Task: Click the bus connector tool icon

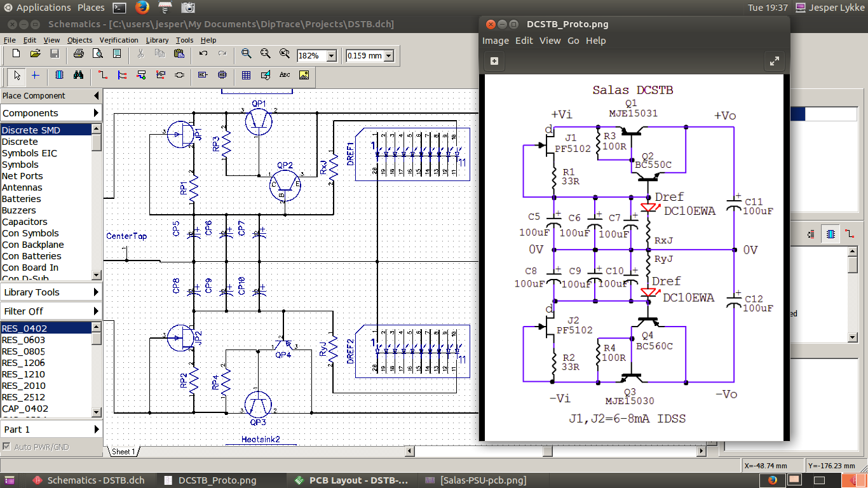Action: click(141, 75)
